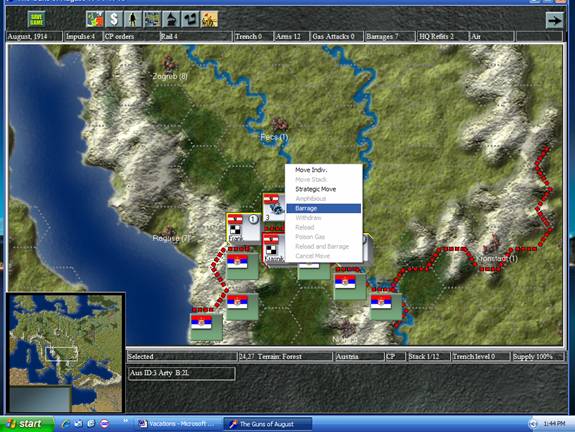
Task: Click the white viewport rectangle on the minimap
Action: (61, 353)
